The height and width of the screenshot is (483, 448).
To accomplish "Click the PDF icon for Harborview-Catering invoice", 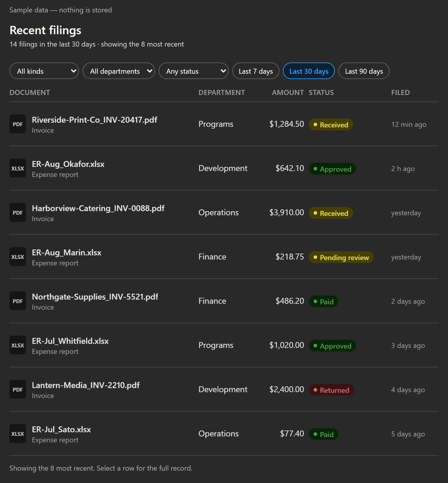I will [x=18, y=213].
